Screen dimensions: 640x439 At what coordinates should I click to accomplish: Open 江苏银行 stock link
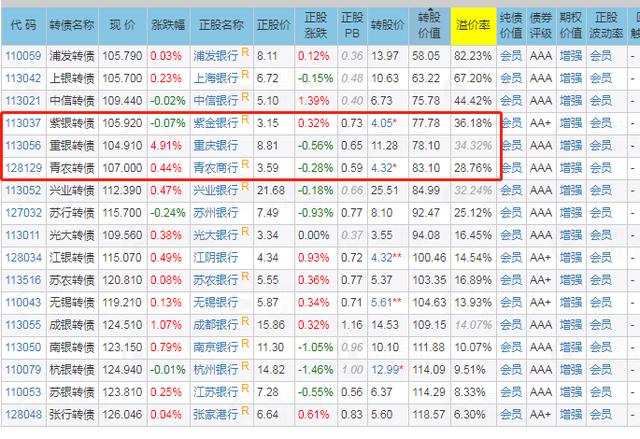pyautogui.click(x=216, y=392)
